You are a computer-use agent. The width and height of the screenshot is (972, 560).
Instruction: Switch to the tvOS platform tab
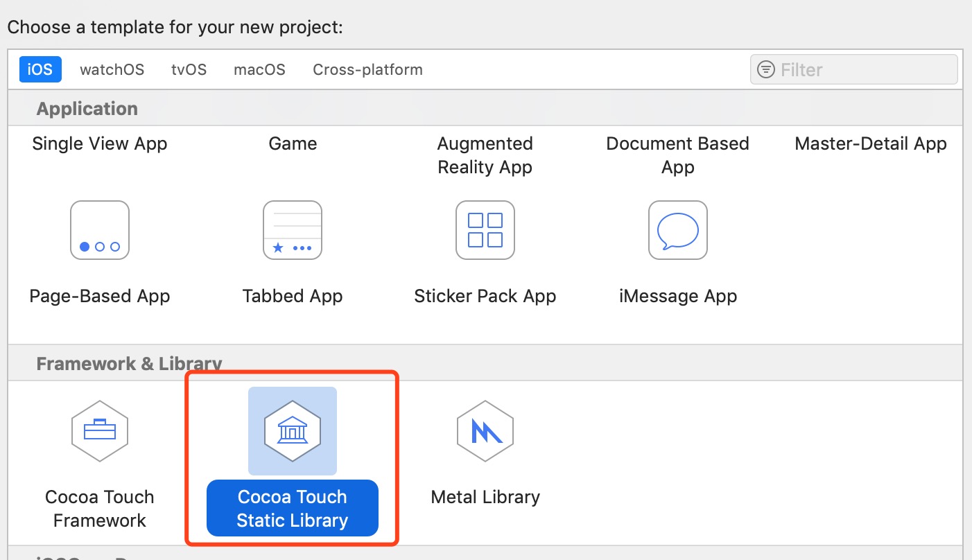click(x=189, y=69)
